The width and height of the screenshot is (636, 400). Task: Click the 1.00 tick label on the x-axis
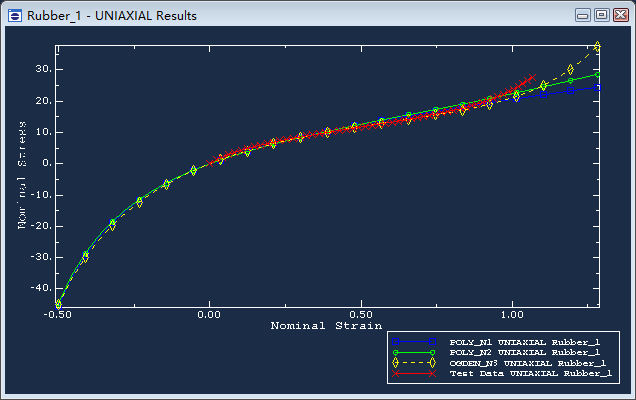point(512,315)
